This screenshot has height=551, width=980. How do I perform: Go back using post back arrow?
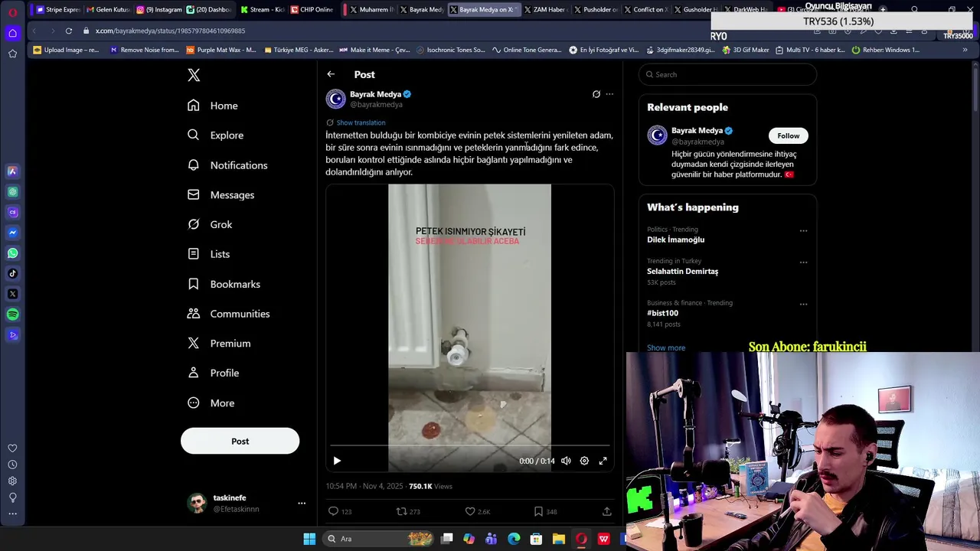pos(331,74)
